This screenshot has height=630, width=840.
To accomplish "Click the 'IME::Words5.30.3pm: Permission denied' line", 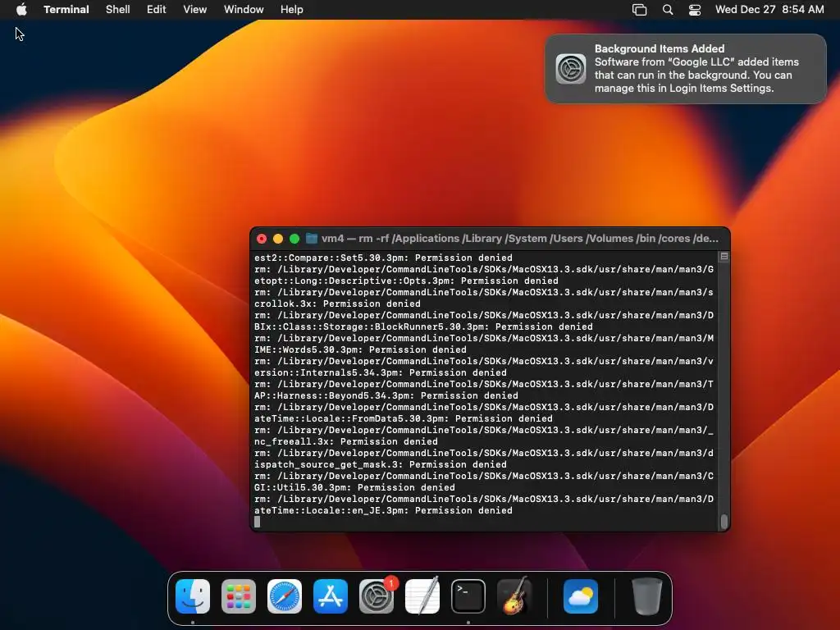I will pyautogui.click(x=361, y=349).
